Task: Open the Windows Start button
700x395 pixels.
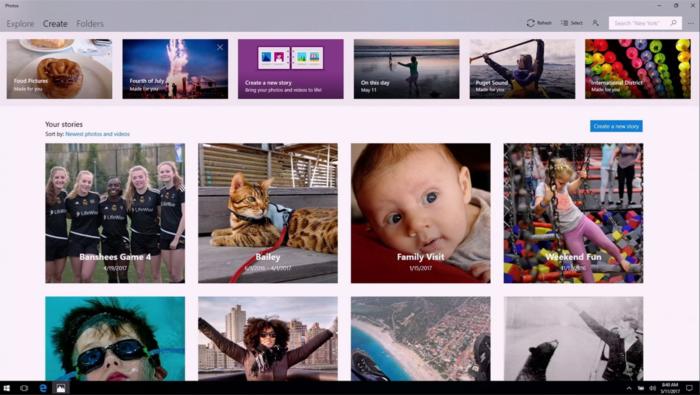Action: tap(6, 388)
